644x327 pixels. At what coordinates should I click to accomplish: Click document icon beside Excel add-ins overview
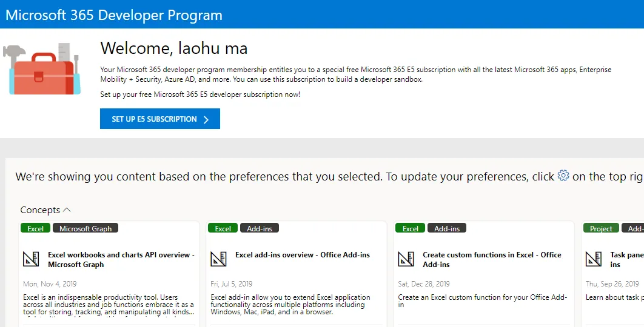point(218,259)
